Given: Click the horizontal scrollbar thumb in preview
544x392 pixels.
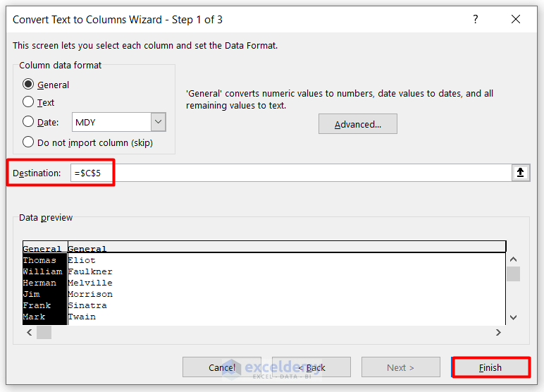Looking at the screenshot, I should (44, 332).
